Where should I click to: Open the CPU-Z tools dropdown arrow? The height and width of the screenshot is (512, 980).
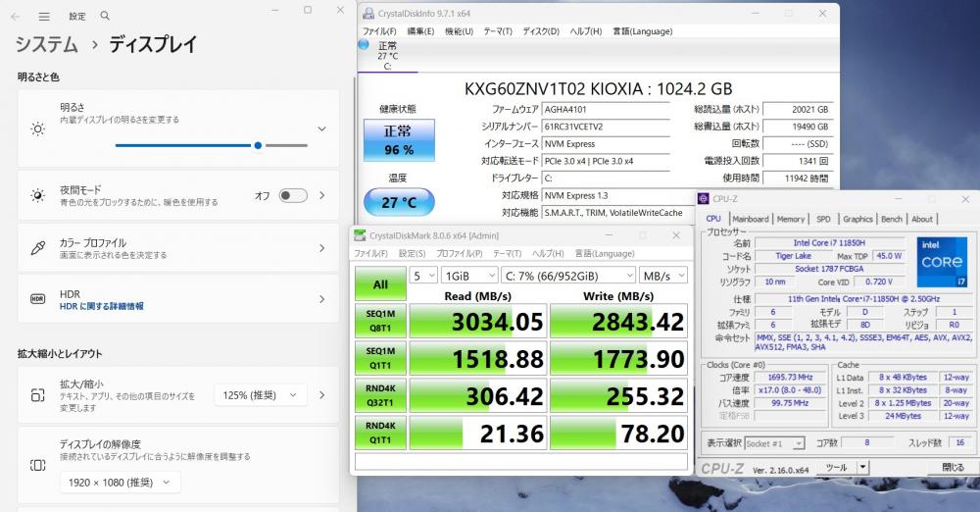862,467
